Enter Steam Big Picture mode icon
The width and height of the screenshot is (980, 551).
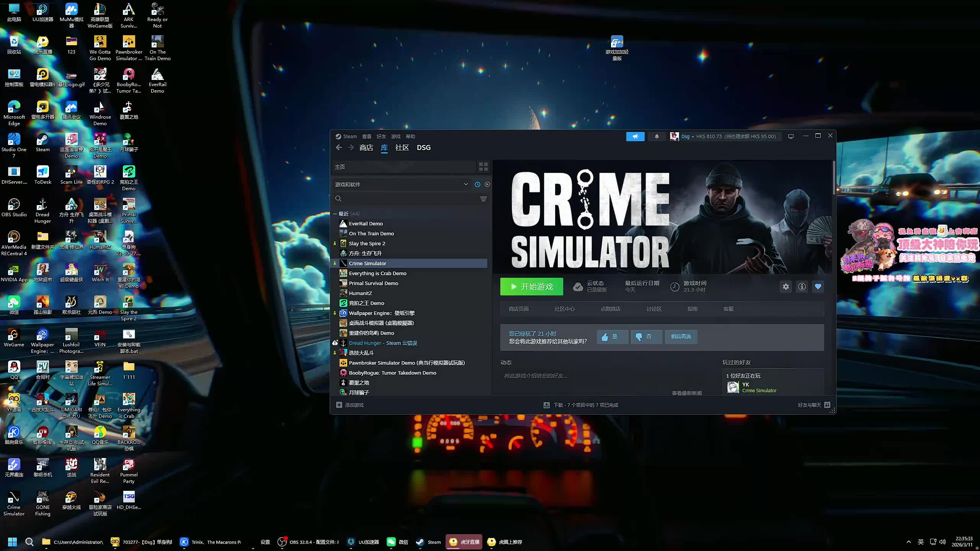tap(791, 137)
